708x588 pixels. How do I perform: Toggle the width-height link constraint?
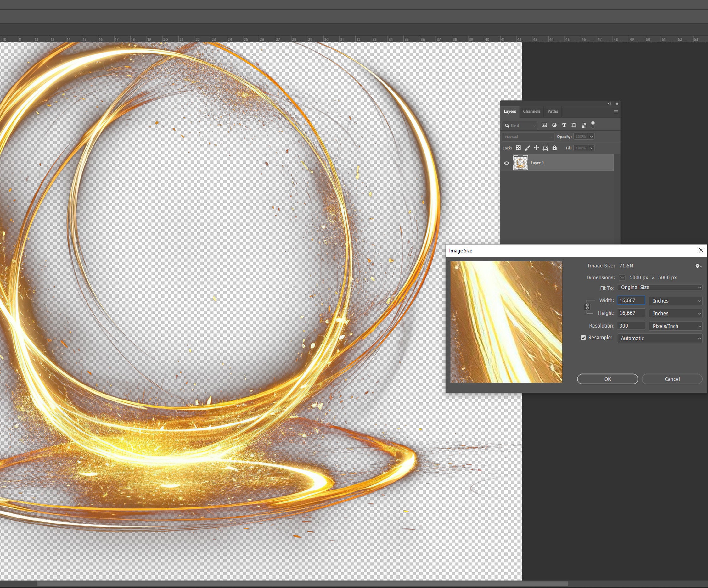[587, 306]
